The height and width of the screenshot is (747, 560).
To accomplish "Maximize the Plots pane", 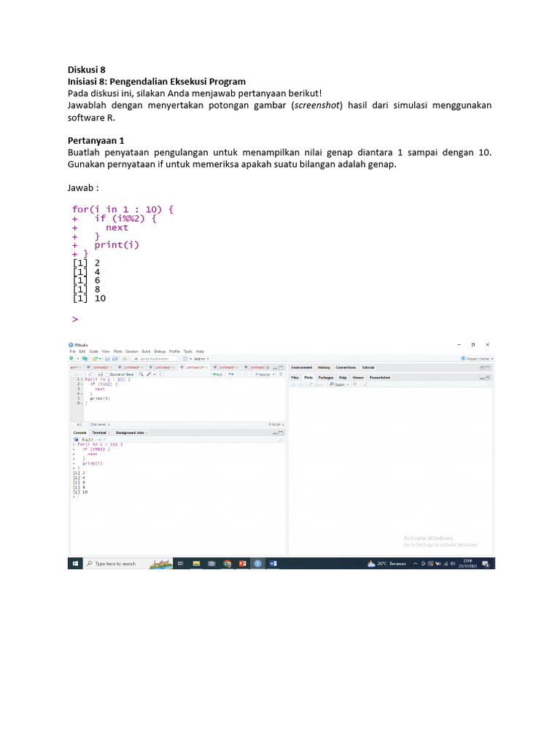I will point(487,377).
